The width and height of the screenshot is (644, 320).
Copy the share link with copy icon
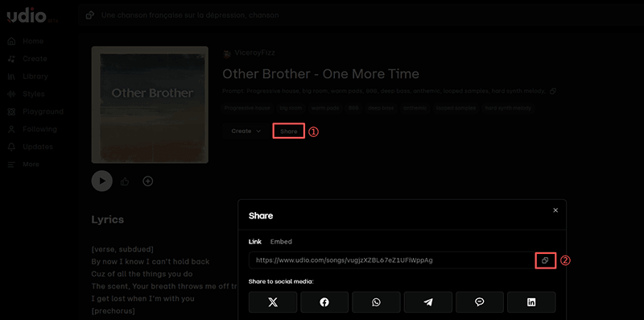point(545,260)
